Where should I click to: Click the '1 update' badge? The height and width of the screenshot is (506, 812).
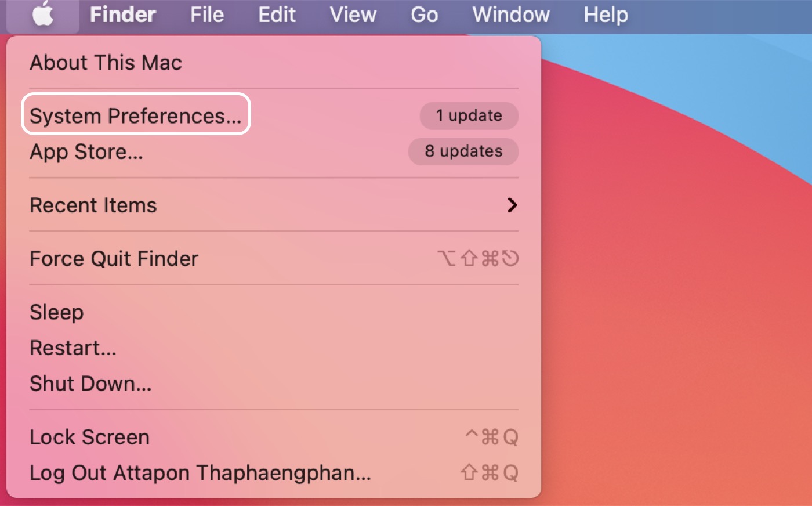tap(469, 116)
